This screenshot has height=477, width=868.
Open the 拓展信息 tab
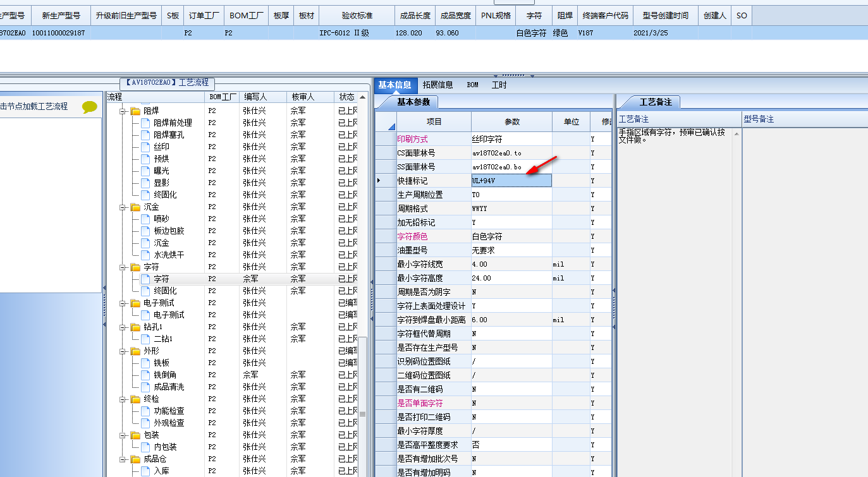[437, 85]
